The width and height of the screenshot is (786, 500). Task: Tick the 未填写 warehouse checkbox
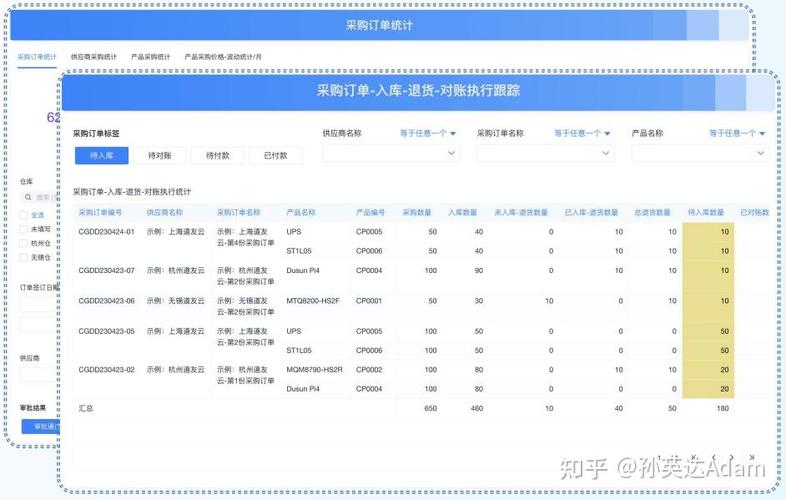(23, 229)
